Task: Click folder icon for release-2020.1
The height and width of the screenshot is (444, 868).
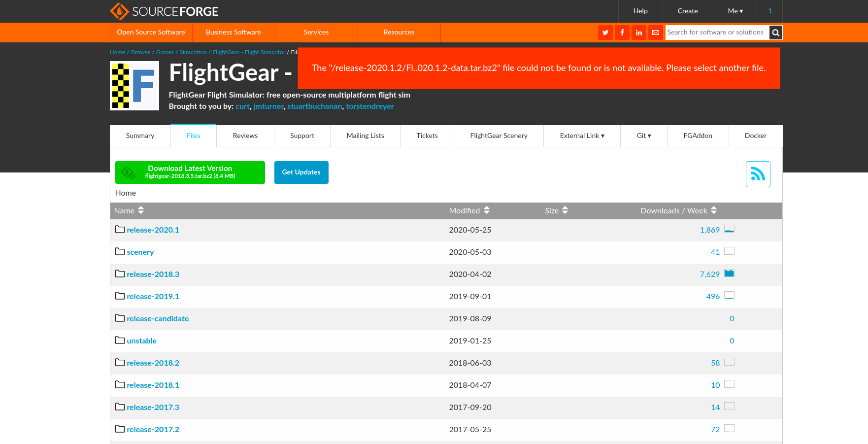Action: [120, 229]
